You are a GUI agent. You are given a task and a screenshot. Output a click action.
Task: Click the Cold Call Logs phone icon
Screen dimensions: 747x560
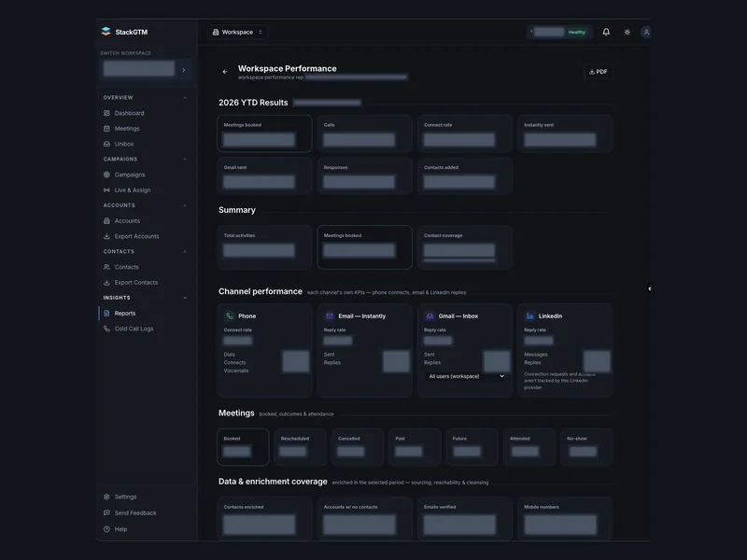pos(106,329)
